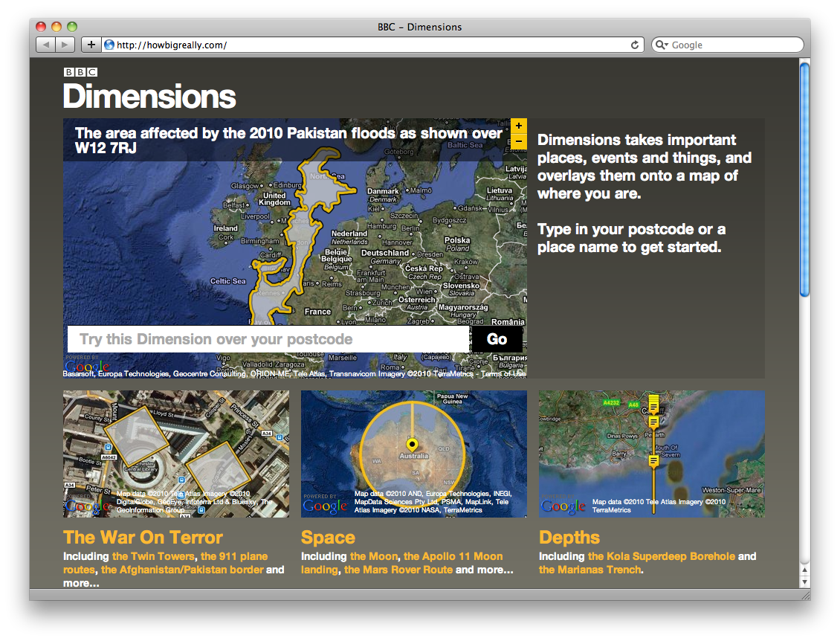Click the Google logo on the Space thumbnail
Screen dimensions: 840x641
[325, 506]
